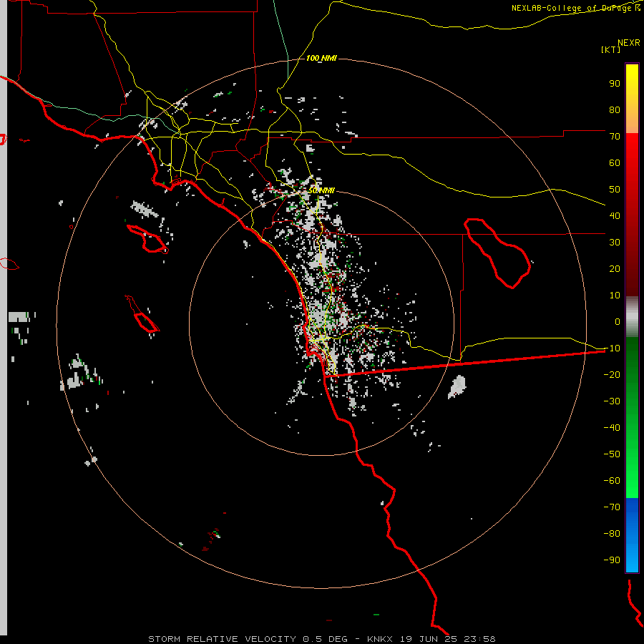Select the 60 value on velocity scale

click(615, 163)
